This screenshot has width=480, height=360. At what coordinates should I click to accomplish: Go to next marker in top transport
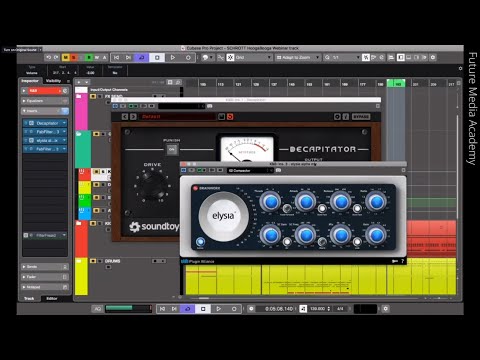[x=128, y=58]
